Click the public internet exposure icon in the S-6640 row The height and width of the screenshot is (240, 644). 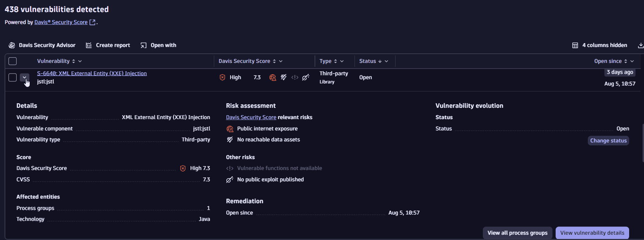coord(273,77)
